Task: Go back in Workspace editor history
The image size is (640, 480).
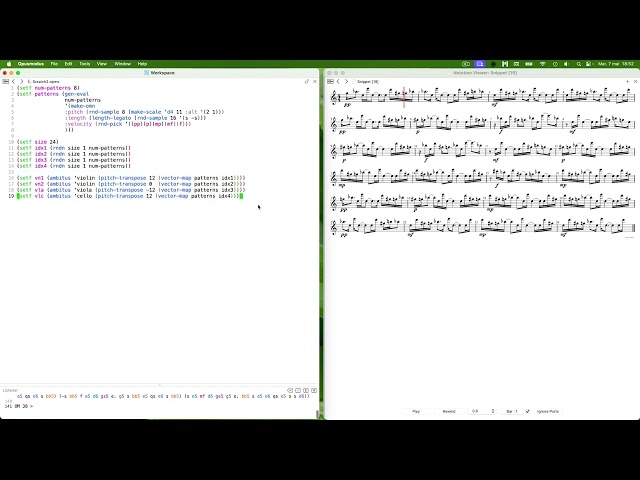Action: (13, 82)
